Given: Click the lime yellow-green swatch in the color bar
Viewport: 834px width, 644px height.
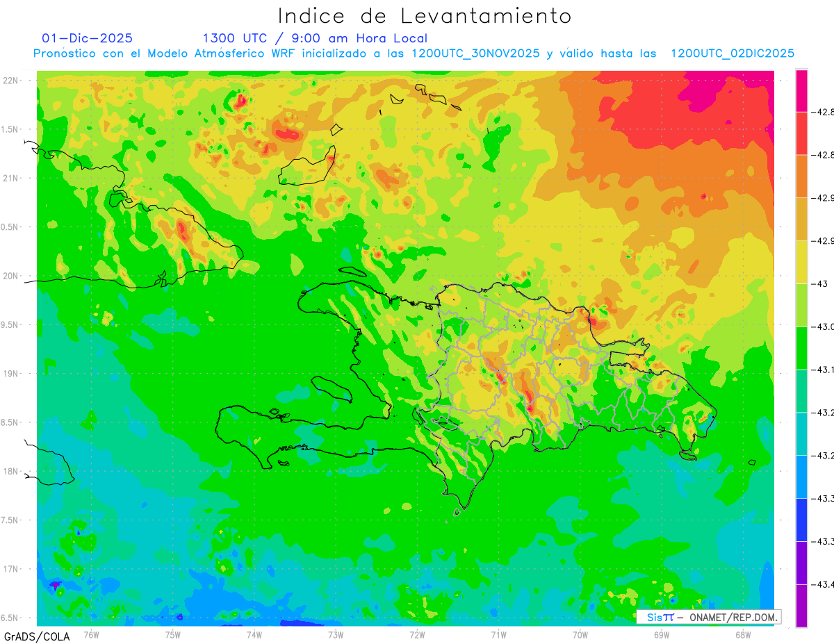Looking at the screenshot, I should (x=801, y=306).
